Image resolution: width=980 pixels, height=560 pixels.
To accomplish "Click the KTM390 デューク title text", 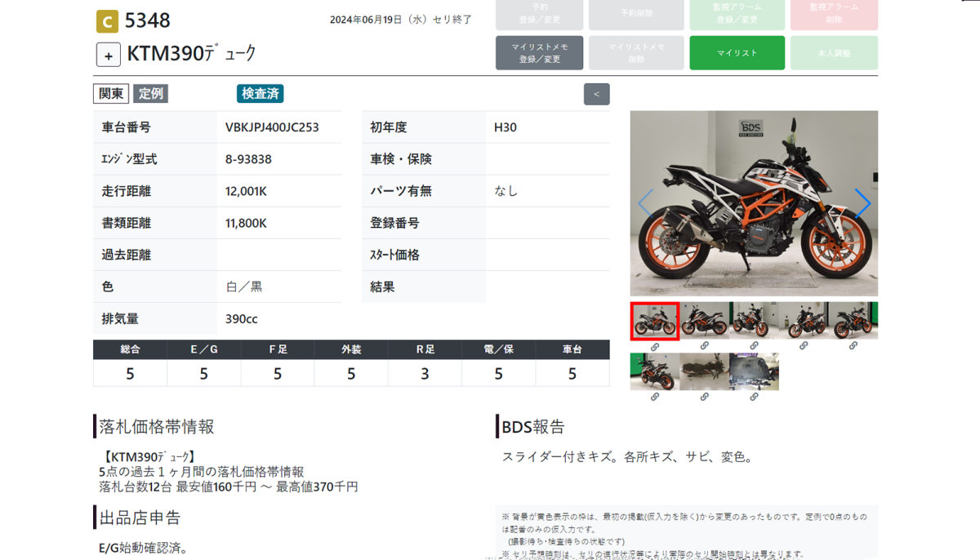I will coord(192,54).
